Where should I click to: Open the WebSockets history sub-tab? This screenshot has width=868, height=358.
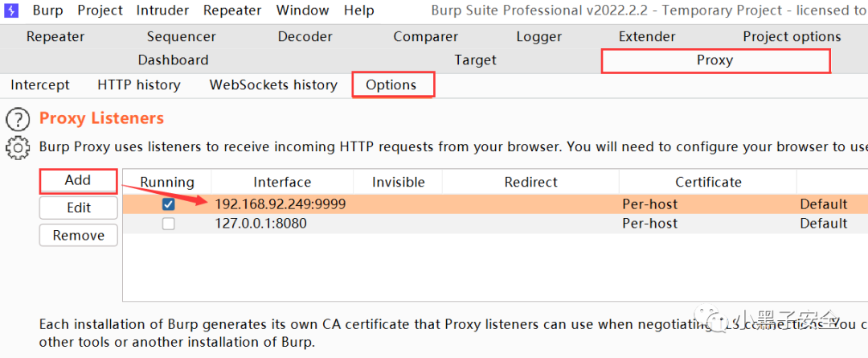tap(273, 84)
